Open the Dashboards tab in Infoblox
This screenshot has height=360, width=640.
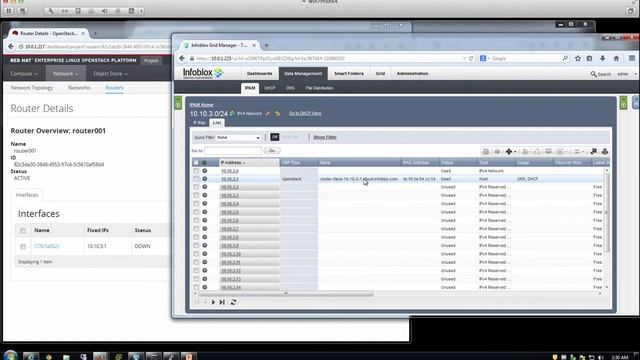pyautogui.click(x=260, y=73)
